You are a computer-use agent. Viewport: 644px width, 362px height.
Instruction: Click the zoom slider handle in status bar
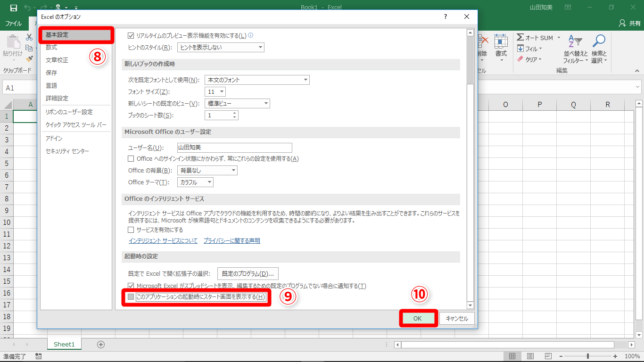point(587,356)
